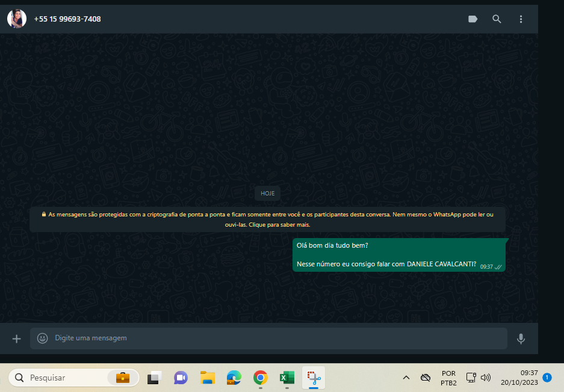Open the purple video chat app in taskbar
The image size is (564, 392).
(x=181, y=378)
